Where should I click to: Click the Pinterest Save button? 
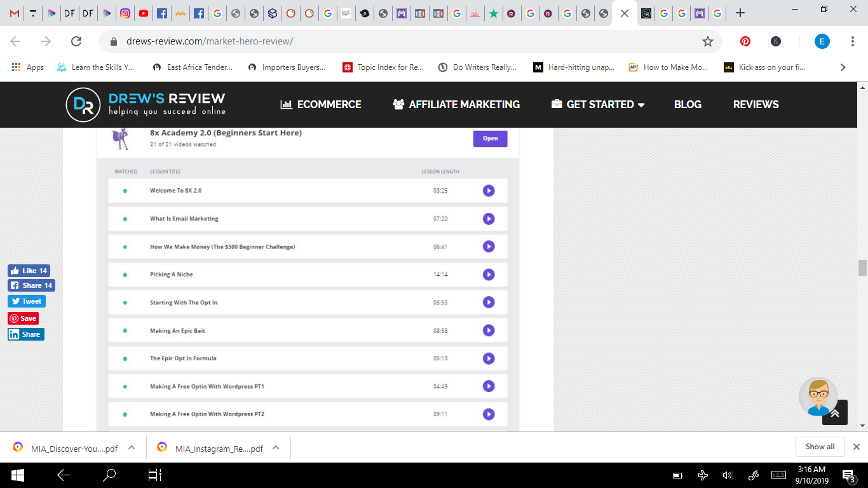tap(23, 318)
